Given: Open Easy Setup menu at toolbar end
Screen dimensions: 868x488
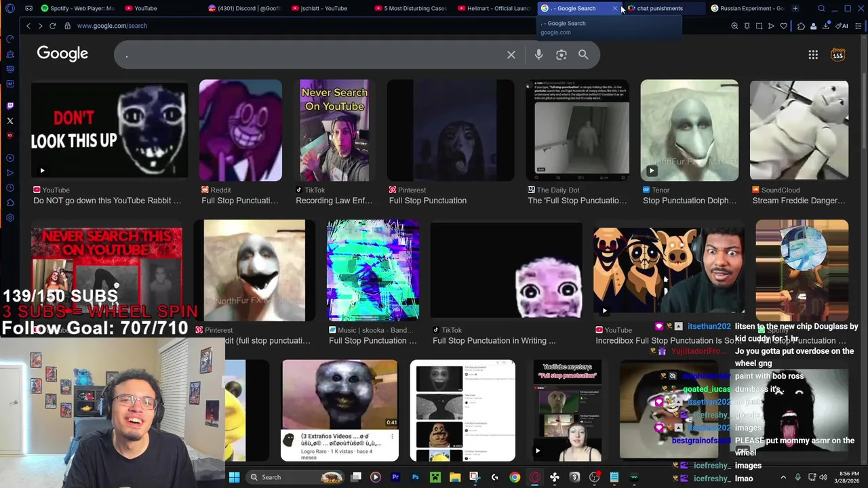Looking at the screenshot, I should [858, 26].
